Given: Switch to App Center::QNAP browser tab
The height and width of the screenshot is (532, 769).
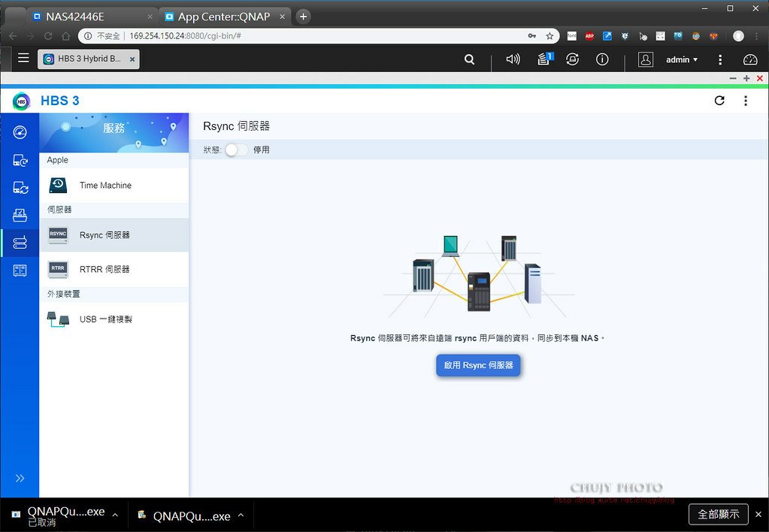Looking at the screenshot, I should click(225, 17).
